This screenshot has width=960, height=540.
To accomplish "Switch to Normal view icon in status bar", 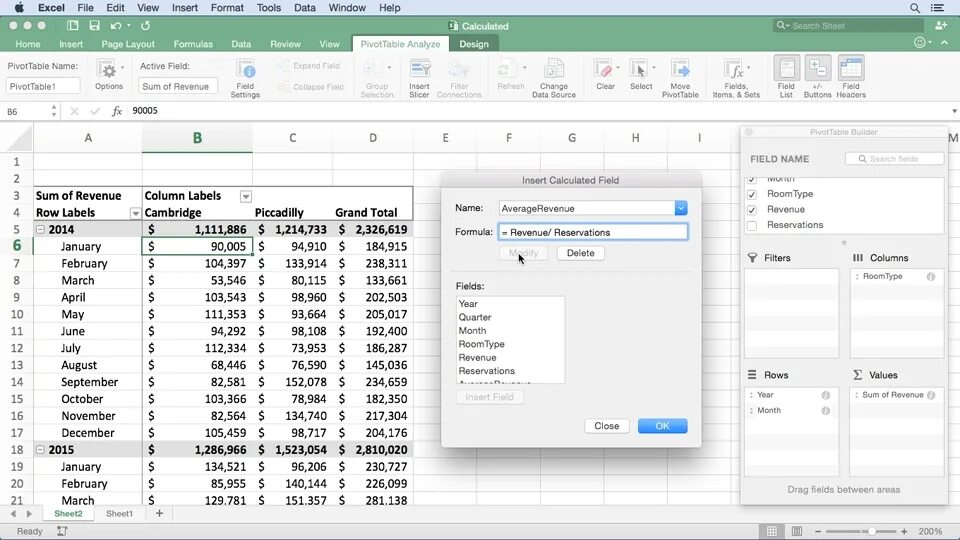I will [772, 531].
